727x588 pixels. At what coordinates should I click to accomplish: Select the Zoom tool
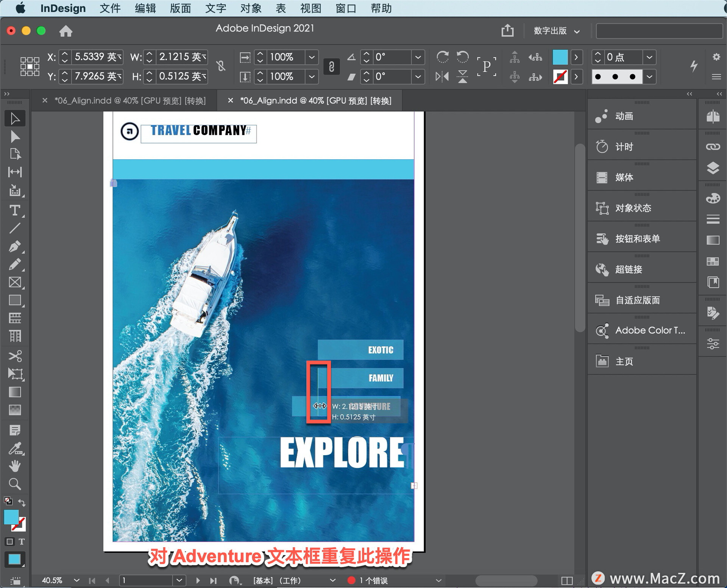coord(15,484)
